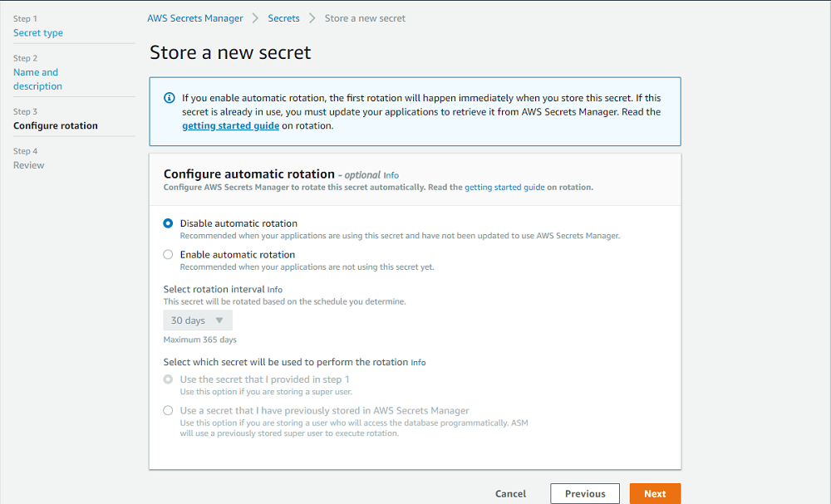
Task: Choose Use the secret that I provided in step 1
Action: click(168, 379)
